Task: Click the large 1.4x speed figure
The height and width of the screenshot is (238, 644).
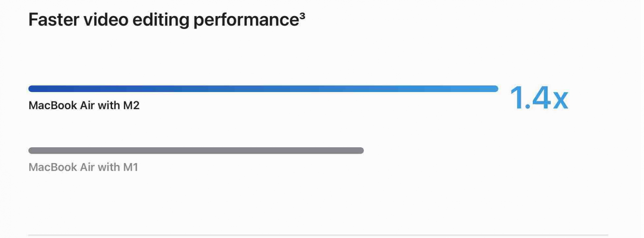Action: click(539, 98)
